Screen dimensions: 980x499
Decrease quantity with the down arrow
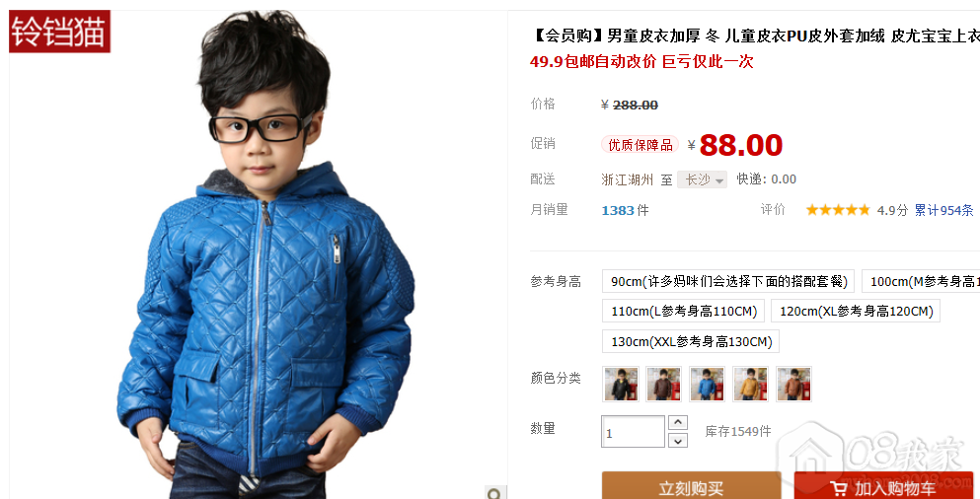[677, 440]
